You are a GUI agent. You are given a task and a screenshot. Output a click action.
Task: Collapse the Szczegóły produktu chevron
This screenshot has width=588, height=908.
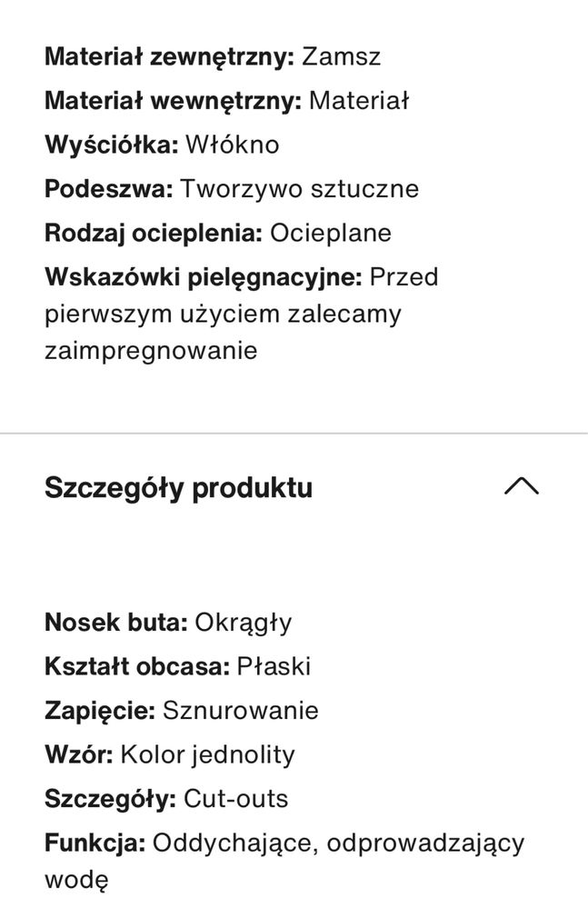pos(522,486)
